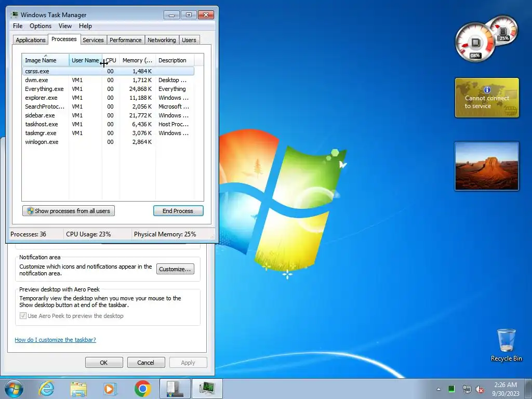This screenshot has width=532, height=399.
Task: Select the csrss.exe process row
Action: click(108, 71)
